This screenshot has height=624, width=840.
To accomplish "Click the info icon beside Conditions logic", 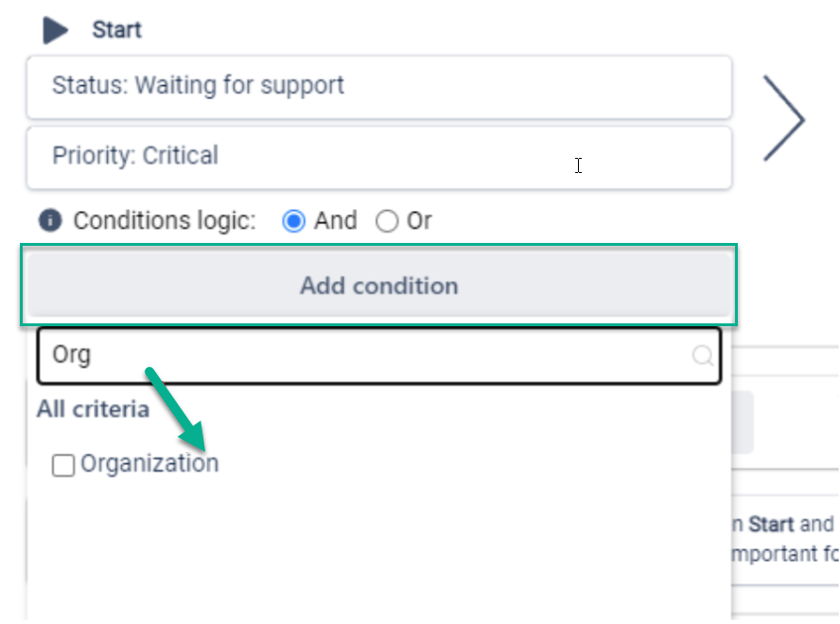I will pos(49,221).
